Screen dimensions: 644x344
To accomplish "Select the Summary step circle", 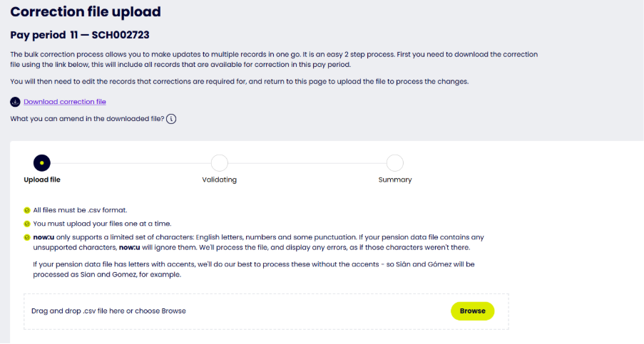I will pyautogui.click(x=395, y=163).
